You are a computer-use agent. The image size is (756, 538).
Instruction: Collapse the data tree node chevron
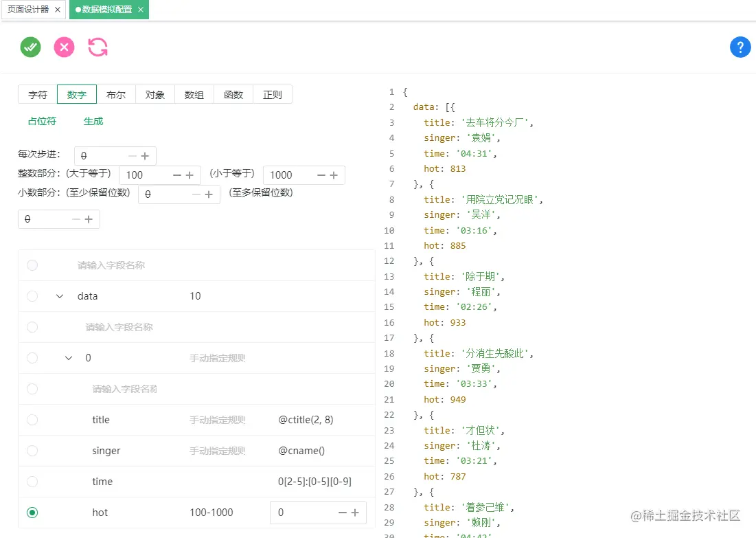pyautogui.click(x=60, y=295)
